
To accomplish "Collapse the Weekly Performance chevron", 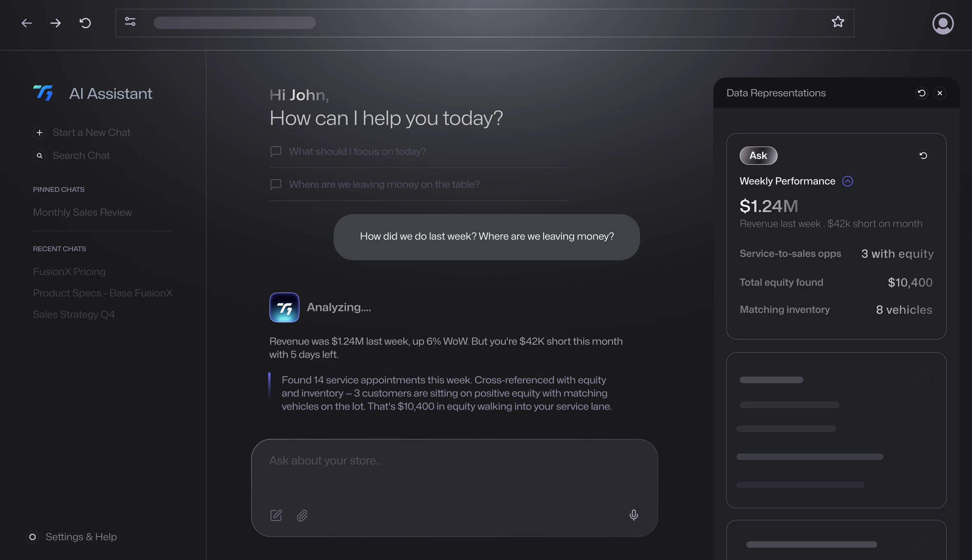I will point(848,181).
